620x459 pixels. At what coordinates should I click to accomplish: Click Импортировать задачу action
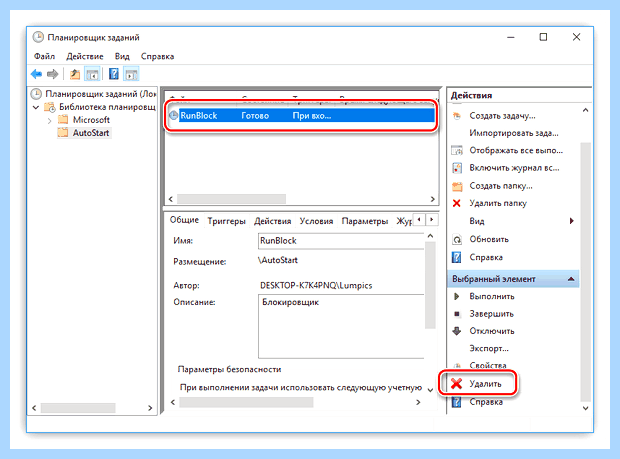click(x=514, y=133)
